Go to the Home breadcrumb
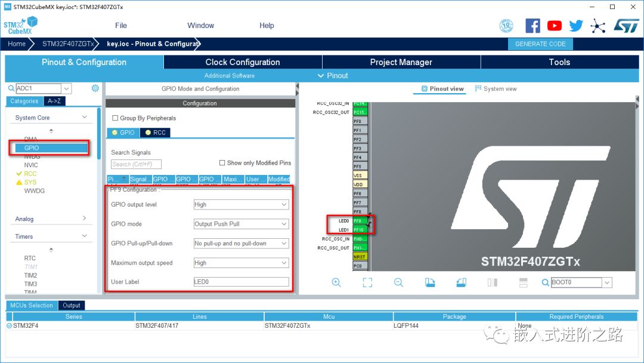 click(17, 44)
